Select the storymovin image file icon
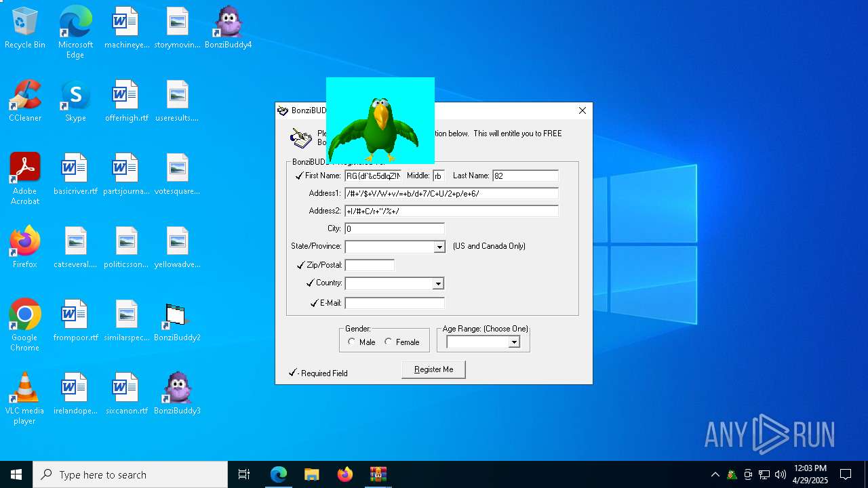 pyautogui.click(x=177, y=28)
